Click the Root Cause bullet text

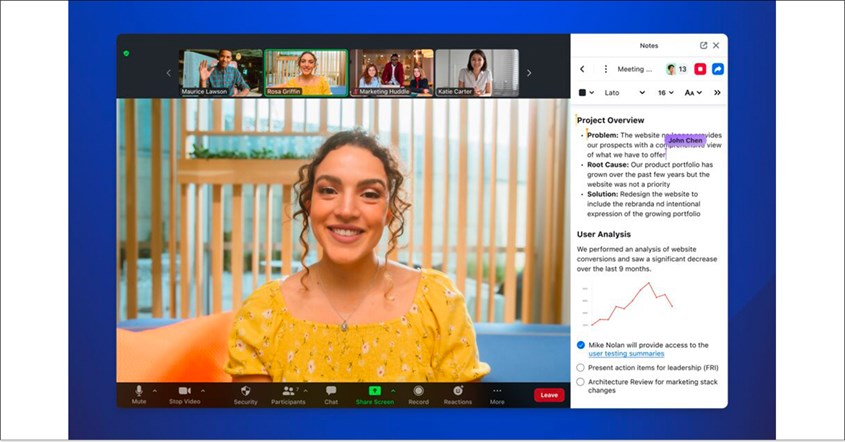click(x=650, y=175)
